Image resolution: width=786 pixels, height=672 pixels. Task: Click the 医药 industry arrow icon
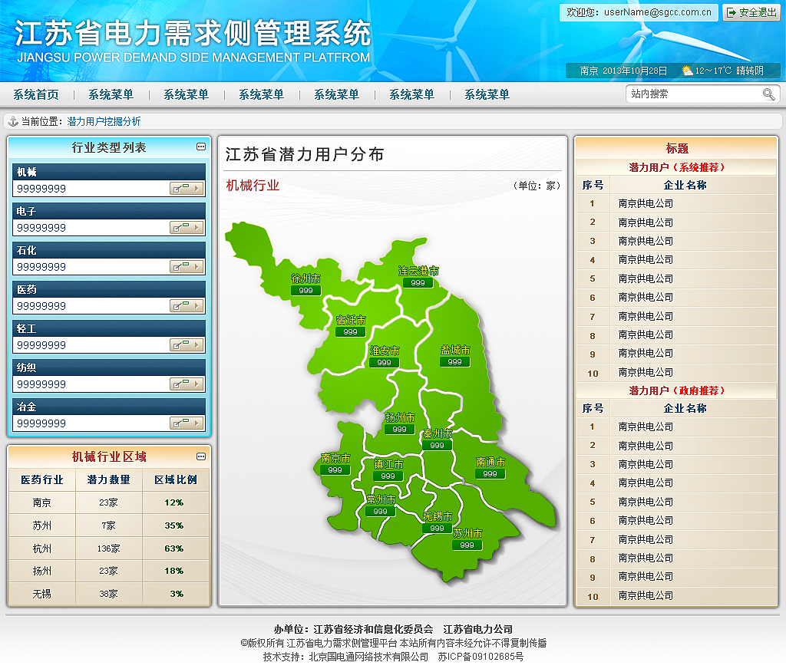[x=187, y=305]
